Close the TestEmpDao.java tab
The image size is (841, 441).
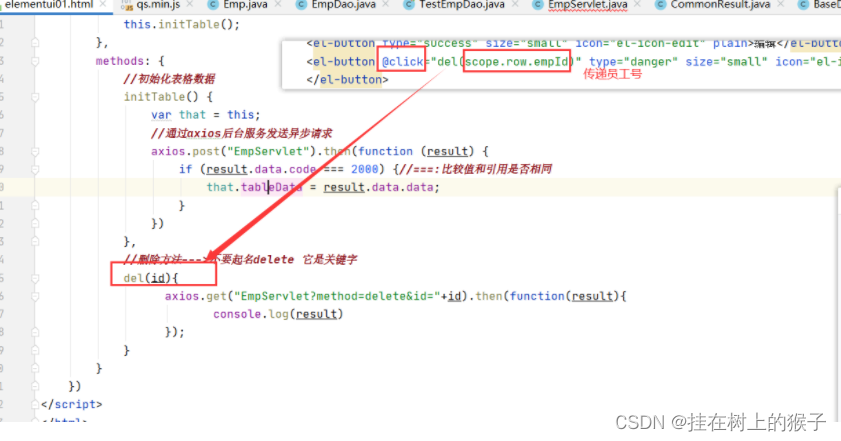pos(514,5)
